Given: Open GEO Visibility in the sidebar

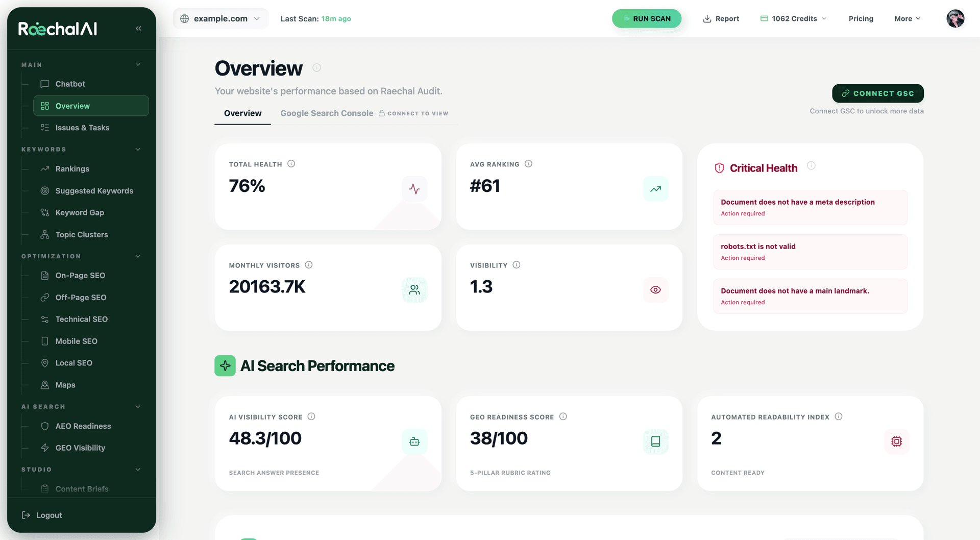Looking at the screenshot, I should click(91, 448).
